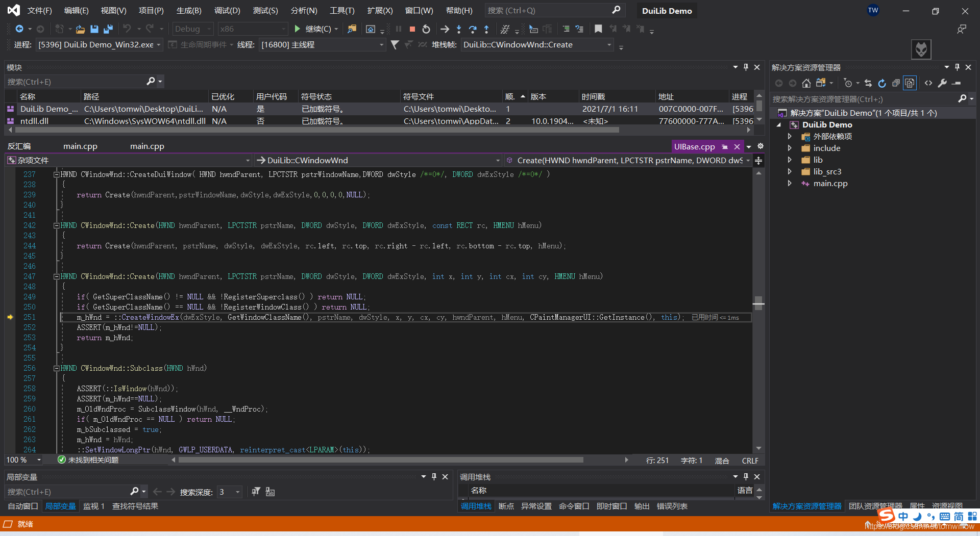Toggle pin on the Locals (局部变量) panel
980x536 pixels.
434,477
